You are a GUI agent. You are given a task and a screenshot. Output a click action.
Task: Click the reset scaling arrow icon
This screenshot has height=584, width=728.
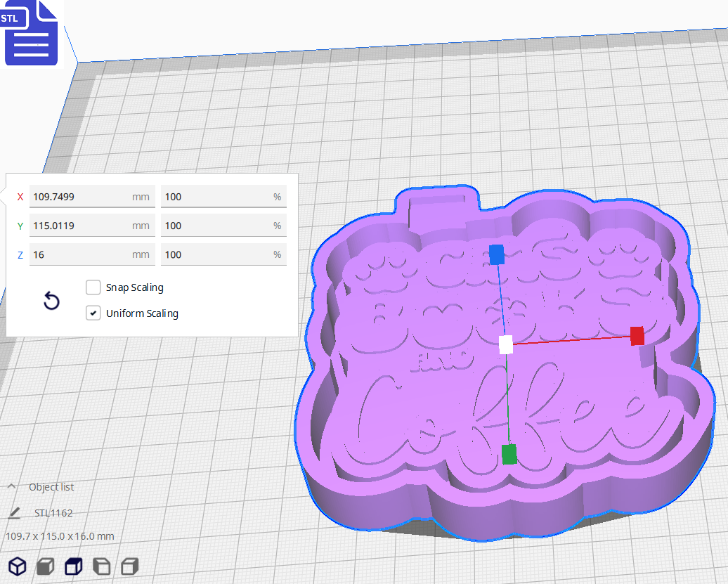(x=51, y=300)
